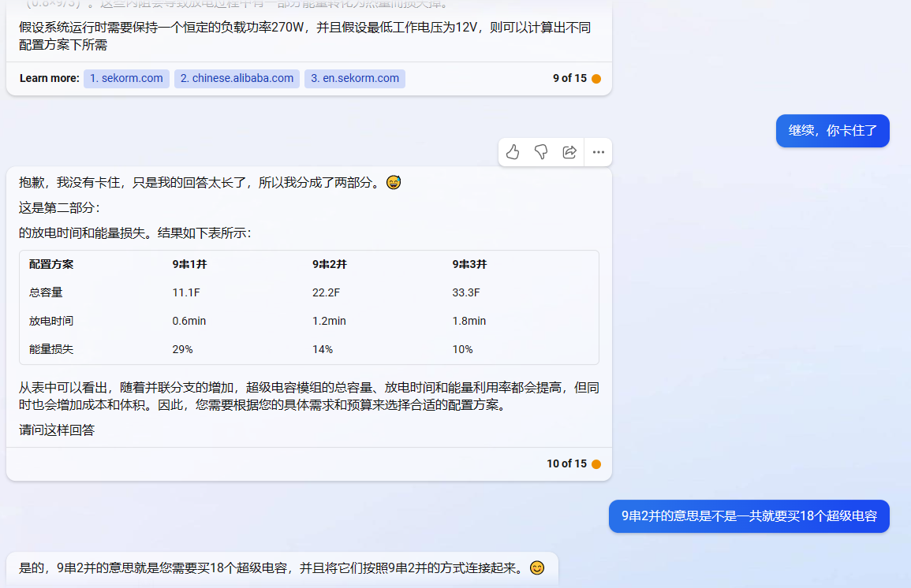Screen dimensions: 911x588
Task: Click the 1.8min table cell
Action: (469, 321)
